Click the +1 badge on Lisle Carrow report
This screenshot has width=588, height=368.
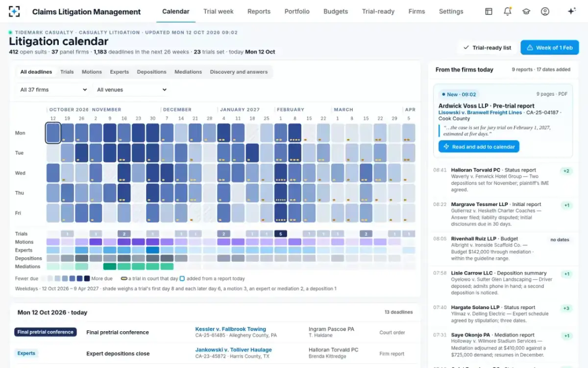[566, 274]
